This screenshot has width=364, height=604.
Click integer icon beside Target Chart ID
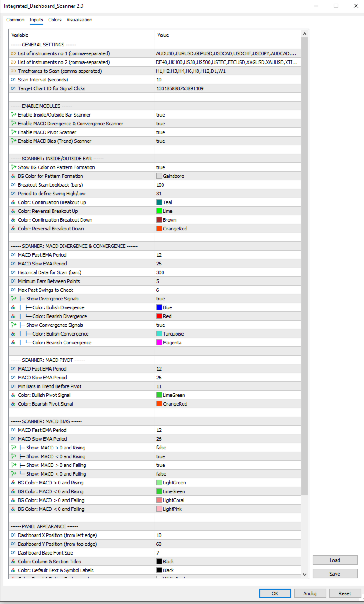pos(13,88)
